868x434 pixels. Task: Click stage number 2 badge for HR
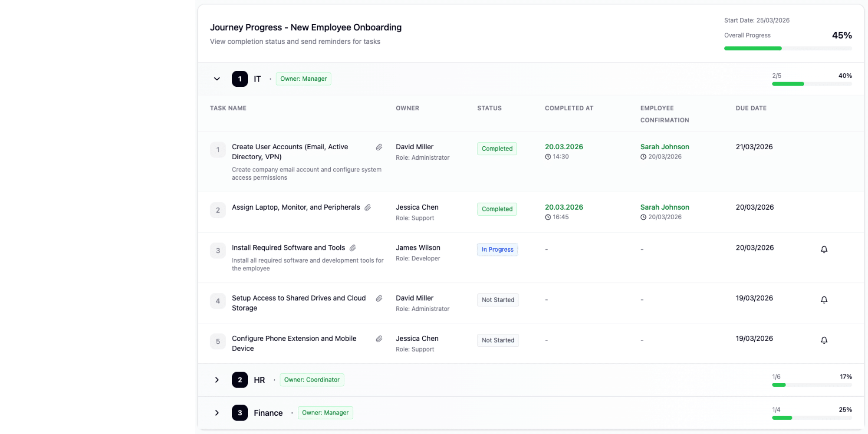pyautogui.click(x=240, y=380)
